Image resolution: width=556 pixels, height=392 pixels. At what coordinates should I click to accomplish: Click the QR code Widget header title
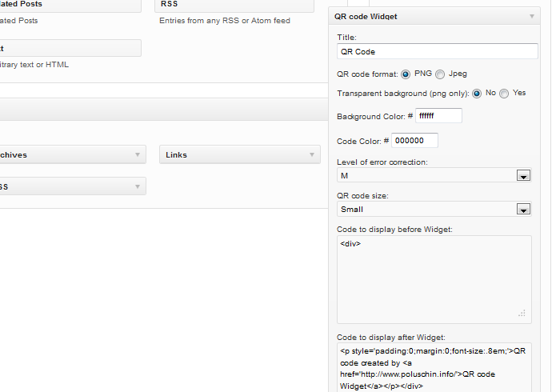click(x=366, y=17)
